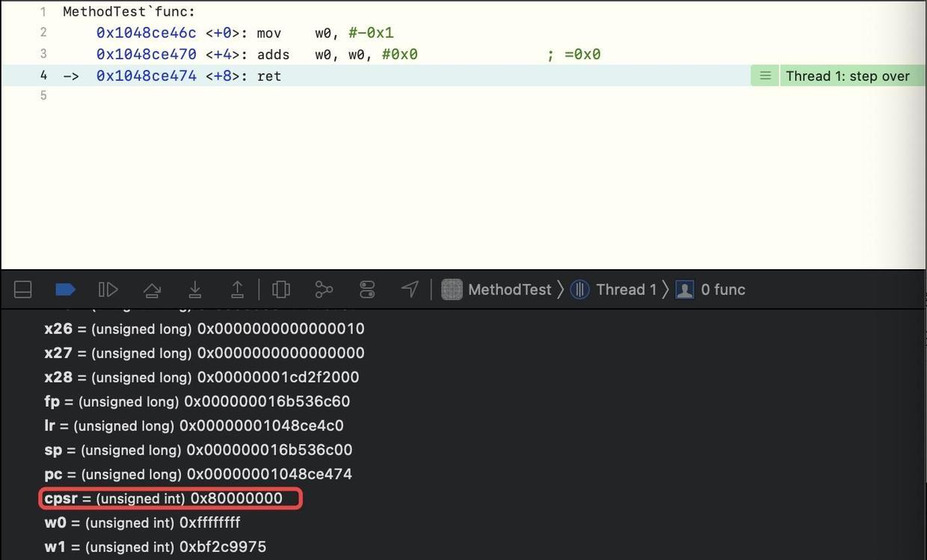Deactivate breakpoints with the blue tag icon
927x560 pixels.
point(66,289)
